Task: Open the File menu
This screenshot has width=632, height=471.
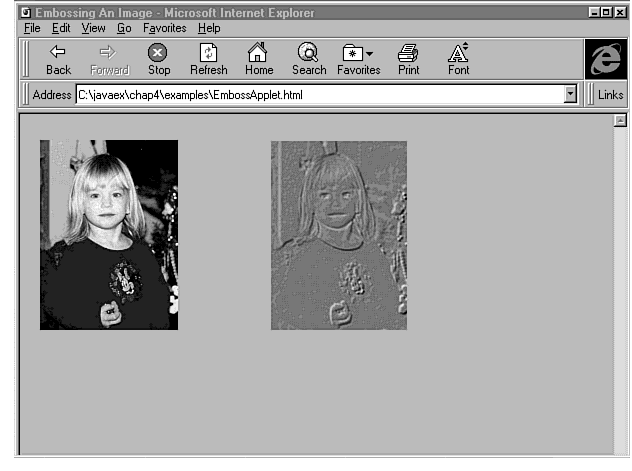Action: 33,28
